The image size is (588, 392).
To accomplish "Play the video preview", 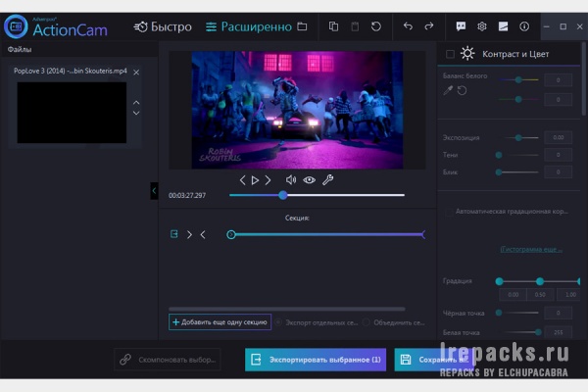I will pyautogui.click(x=255, y=180).
